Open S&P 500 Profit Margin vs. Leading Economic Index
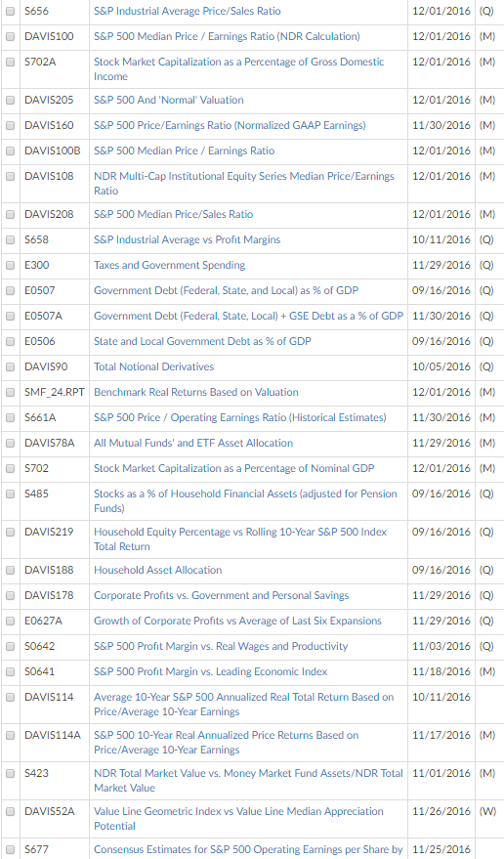This screenshot has height=859, width=504. (210, 671)
